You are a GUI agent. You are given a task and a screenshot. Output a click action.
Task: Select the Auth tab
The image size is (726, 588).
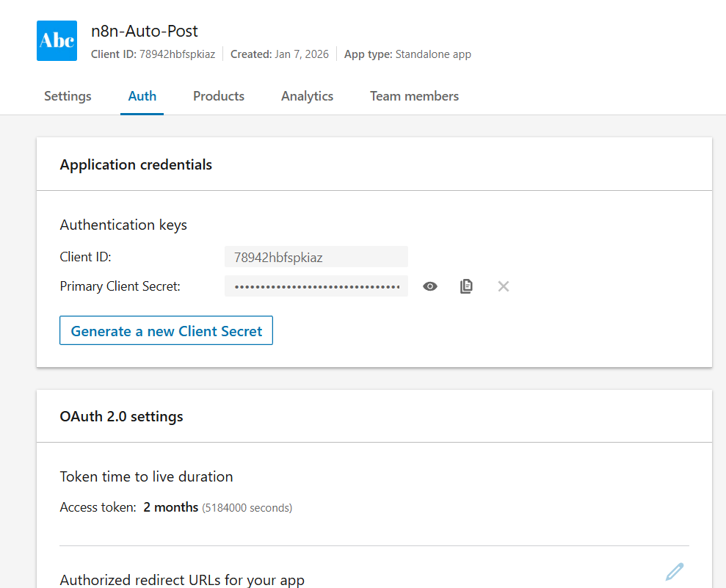click(142, 96)
